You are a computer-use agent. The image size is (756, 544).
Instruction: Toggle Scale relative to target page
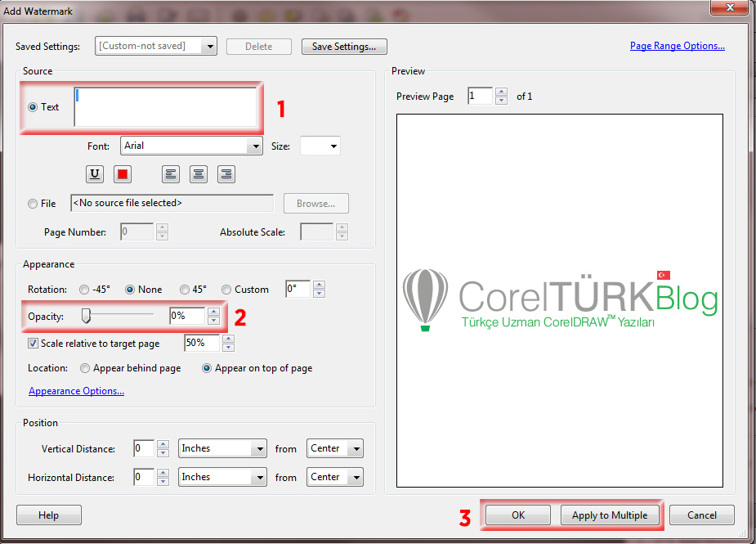pos(33,344)
